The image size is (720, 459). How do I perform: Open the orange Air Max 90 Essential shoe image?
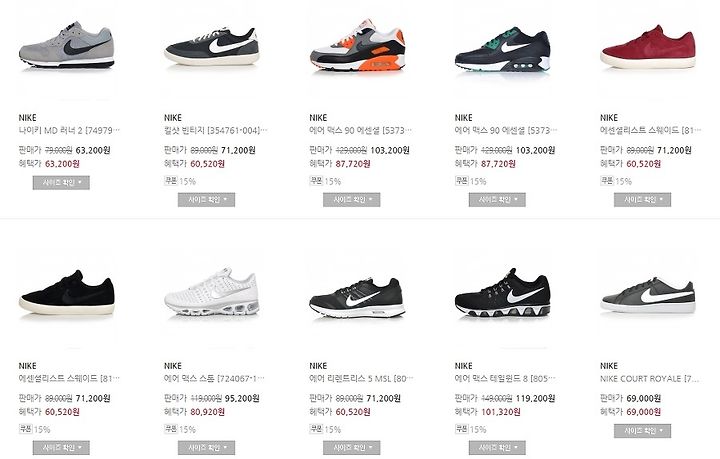(357, 48)
